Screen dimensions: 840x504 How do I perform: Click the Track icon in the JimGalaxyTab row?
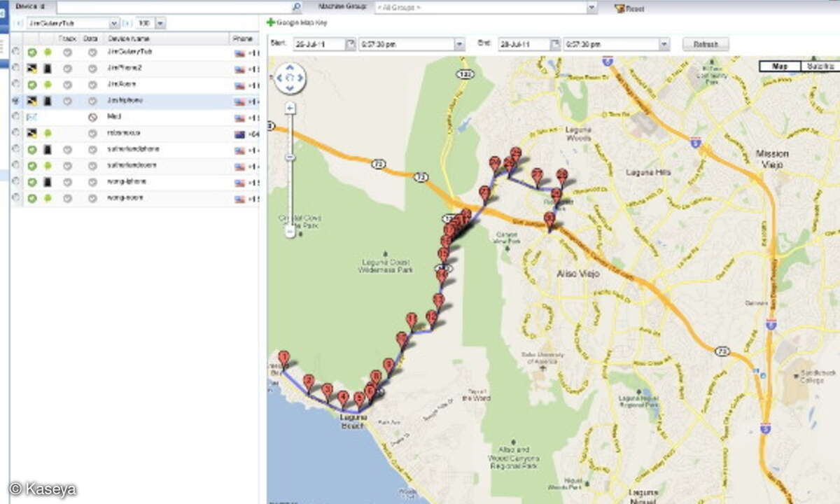(67, 52)
